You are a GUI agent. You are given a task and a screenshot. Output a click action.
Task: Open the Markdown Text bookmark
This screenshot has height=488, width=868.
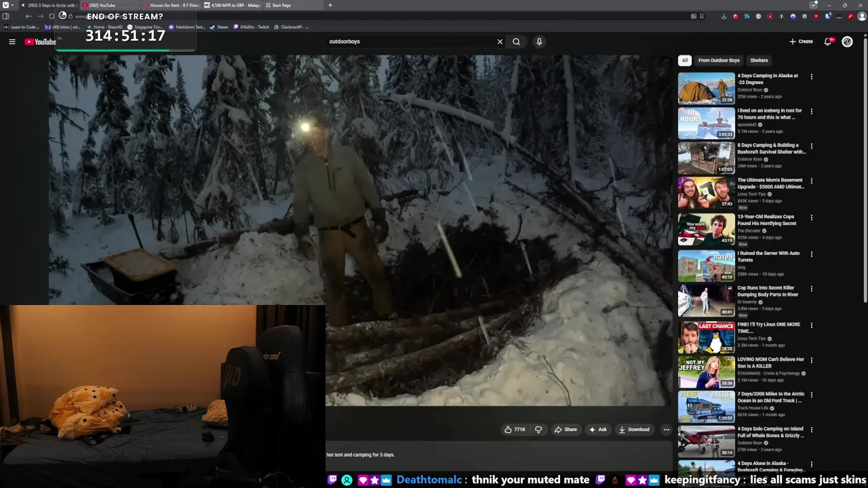tap(186, 27)
